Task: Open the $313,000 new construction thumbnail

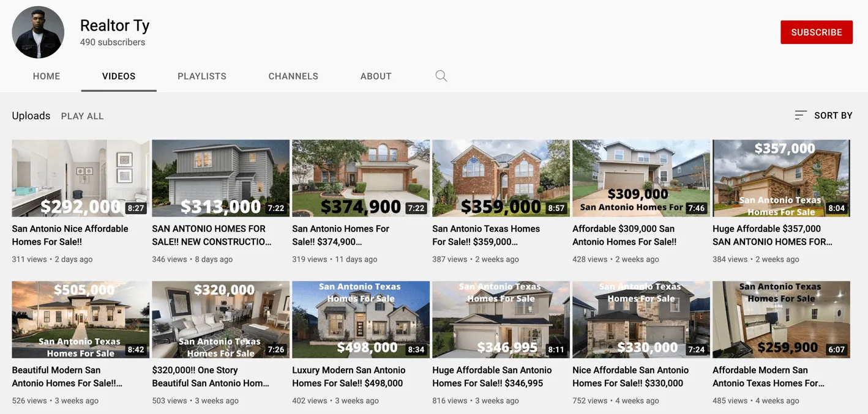Action: coord(220,178)
